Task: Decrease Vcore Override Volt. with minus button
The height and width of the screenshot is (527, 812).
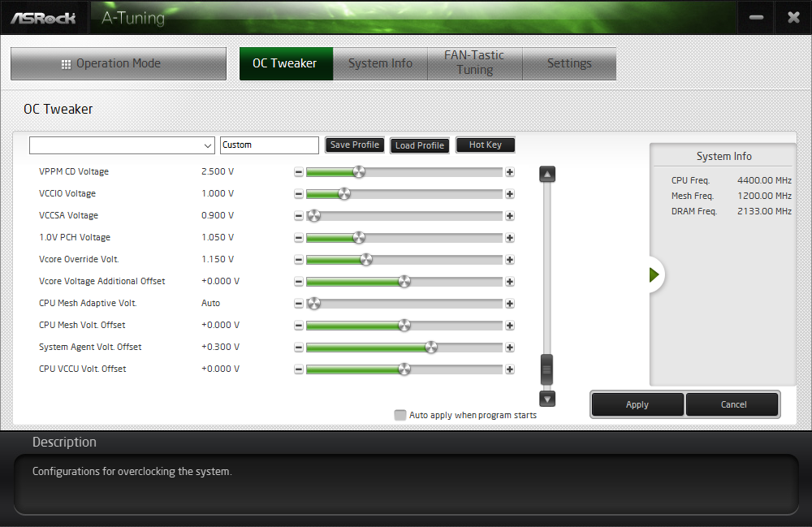Action: (299, 259)
